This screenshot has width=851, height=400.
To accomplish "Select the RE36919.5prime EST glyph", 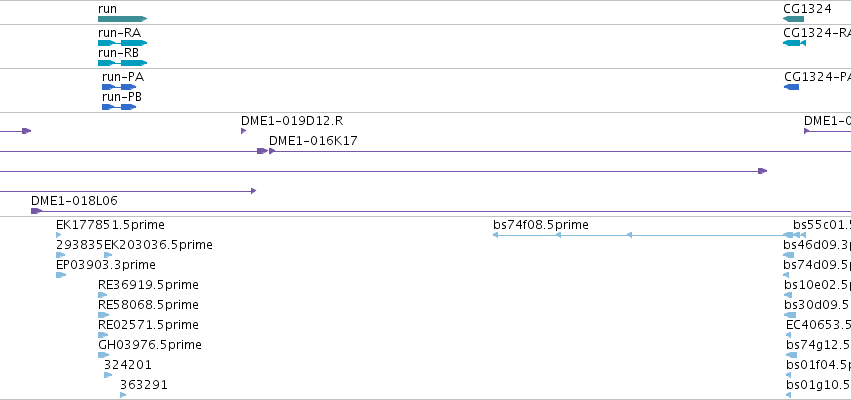I will click(x=103, y=295).
